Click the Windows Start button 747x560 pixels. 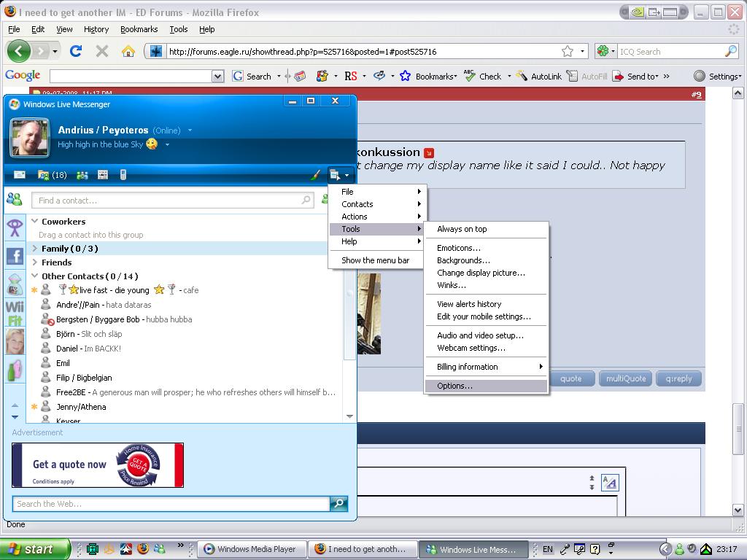point(34,549)
